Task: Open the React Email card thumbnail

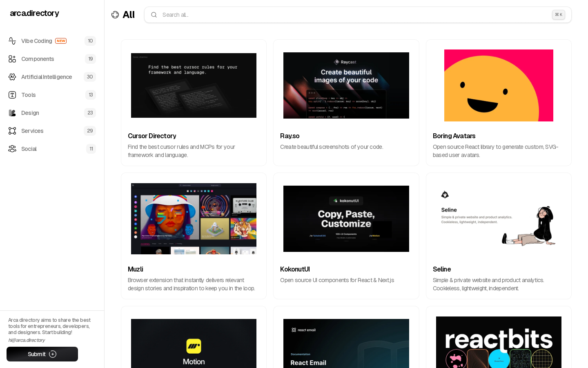Action: [x=346, y=343]
